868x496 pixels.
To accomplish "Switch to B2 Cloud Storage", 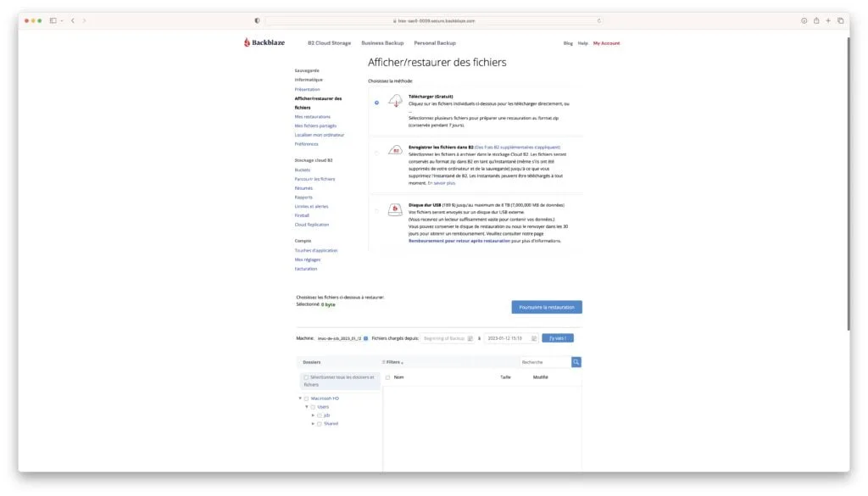I will click(x=328, y=42).
